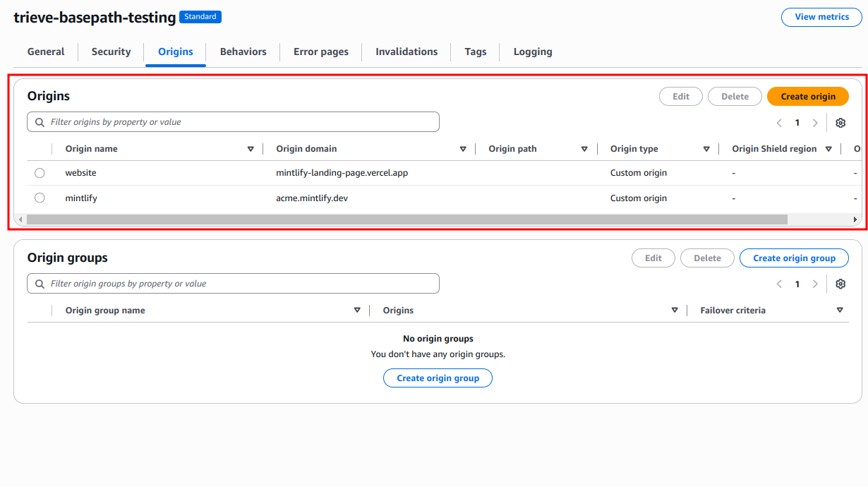Click the Origin groups table settings gear
Image resolution: width=868 pixels, height=487 pixels.
pyautogui.click(x=840, y=284)
